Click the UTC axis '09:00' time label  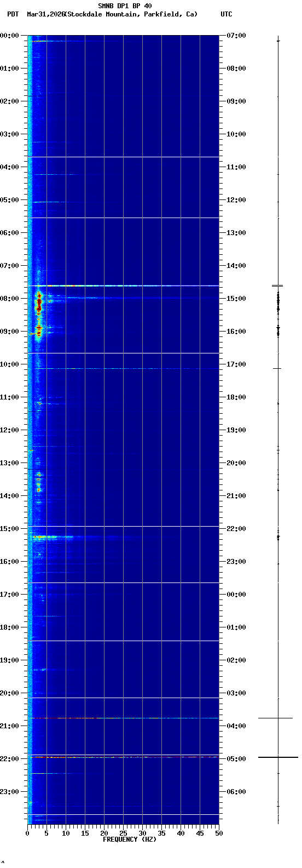236,101
